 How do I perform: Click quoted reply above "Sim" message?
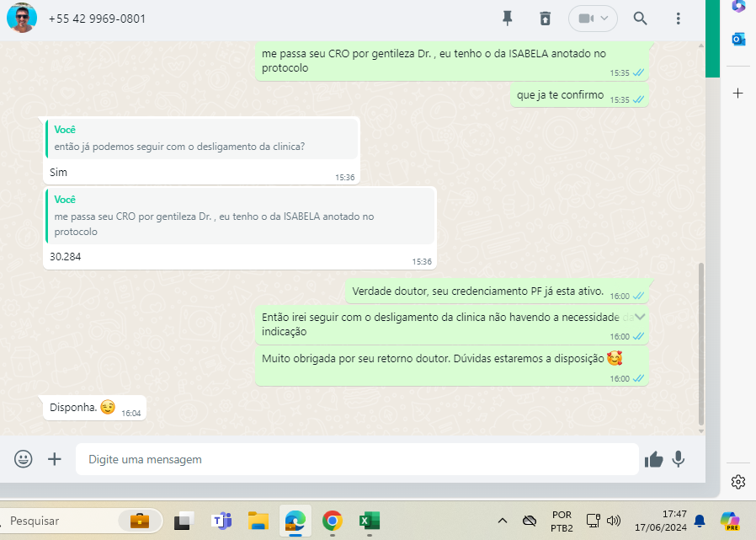[202, 138]
